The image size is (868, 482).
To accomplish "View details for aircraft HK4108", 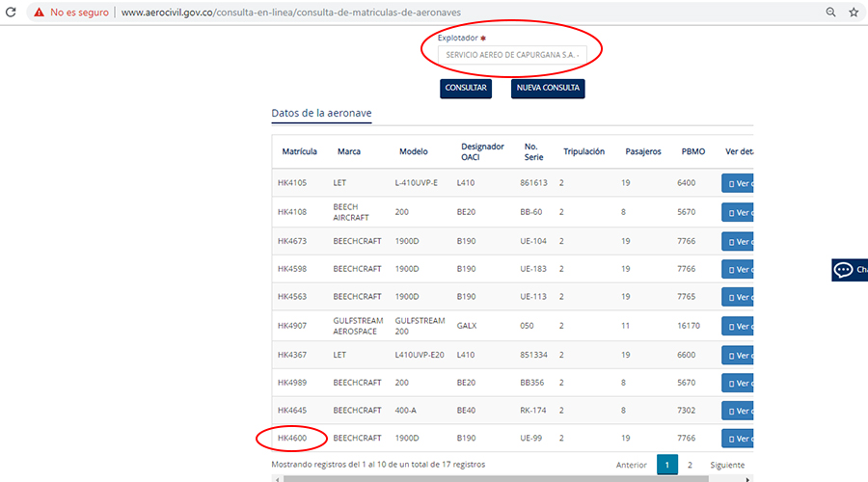I will click(738, 212).
